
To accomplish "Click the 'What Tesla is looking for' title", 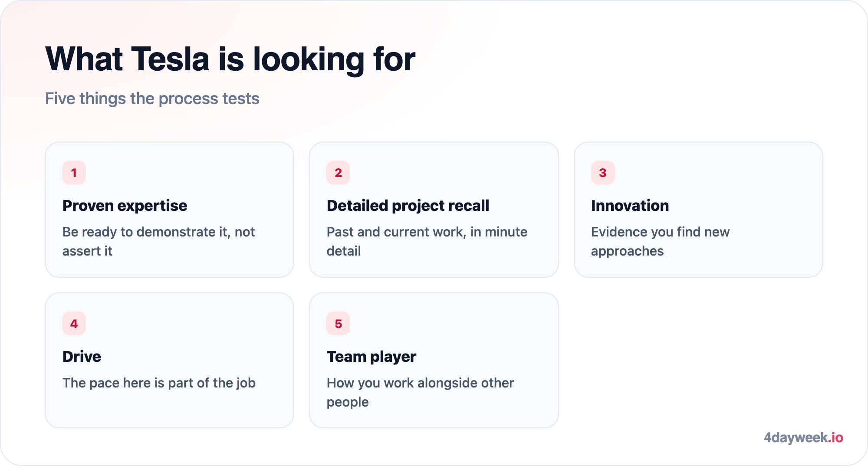I will click(230, 59).
